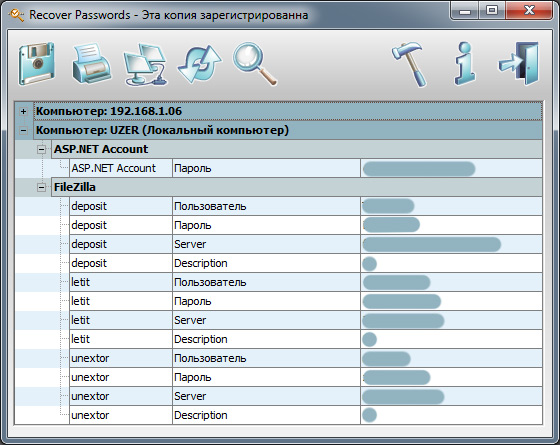Click the unextor Server cell
The width and height of the screenshot is (560, 445).
pos(266,396)
